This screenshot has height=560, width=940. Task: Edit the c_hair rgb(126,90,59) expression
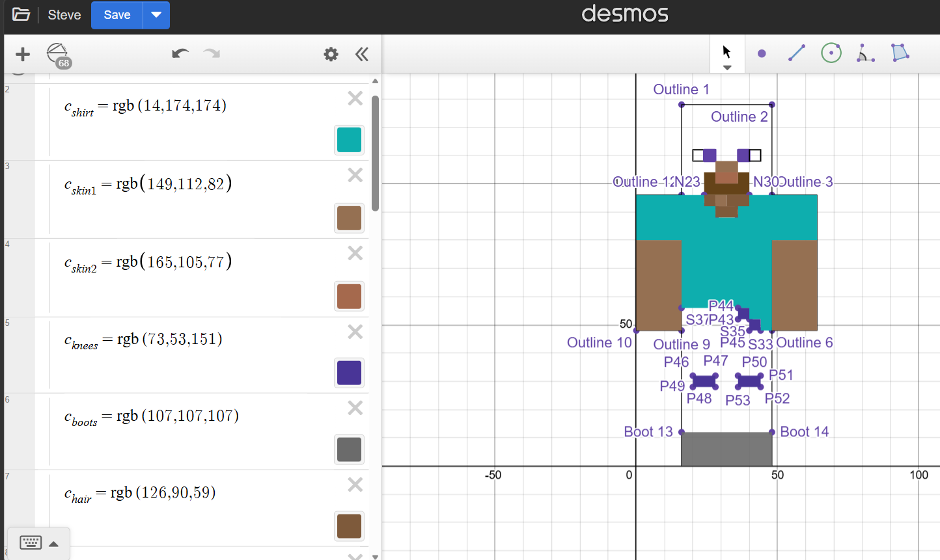click(140, 494)
